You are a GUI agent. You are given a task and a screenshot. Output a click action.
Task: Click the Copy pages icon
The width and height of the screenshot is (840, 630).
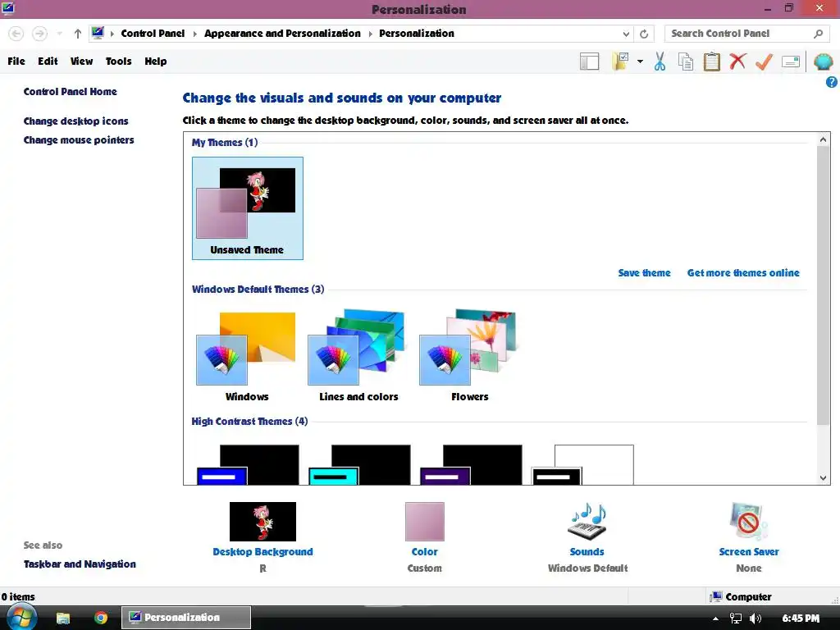click(x=685, y=62)
